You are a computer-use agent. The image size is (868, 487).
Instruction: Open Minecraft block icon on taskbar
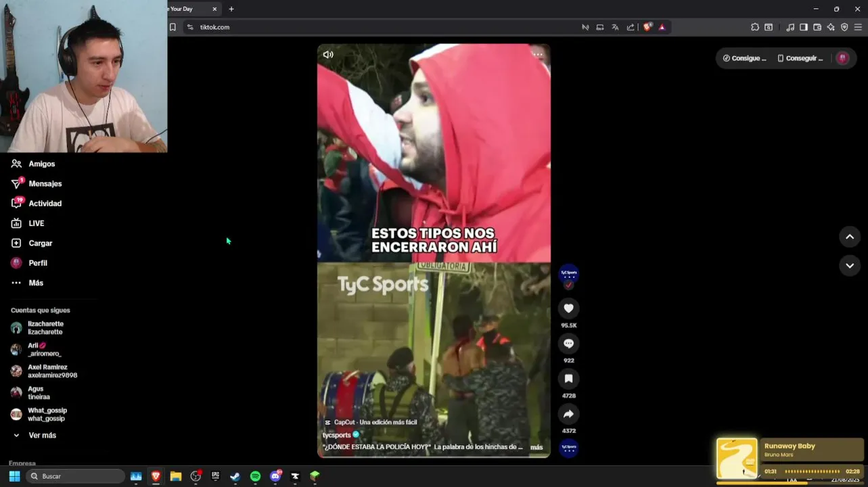point(315,476)
